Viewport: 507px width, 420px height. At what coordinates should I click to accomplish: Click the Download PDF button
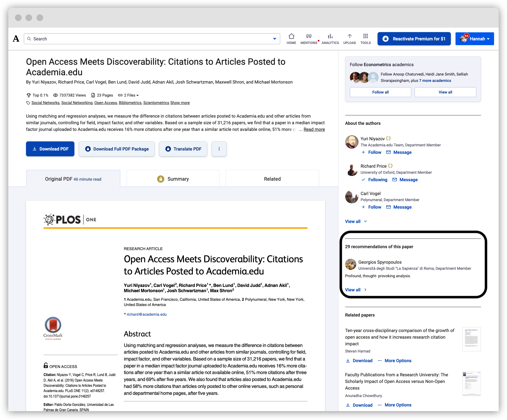50,149
